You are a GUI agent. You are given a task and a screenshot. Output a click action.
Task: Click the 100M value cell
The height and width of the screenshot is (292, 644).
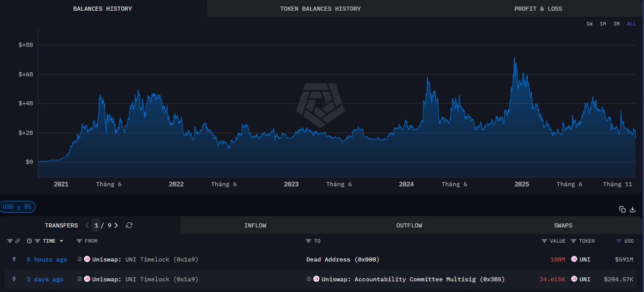pos(557,259)
